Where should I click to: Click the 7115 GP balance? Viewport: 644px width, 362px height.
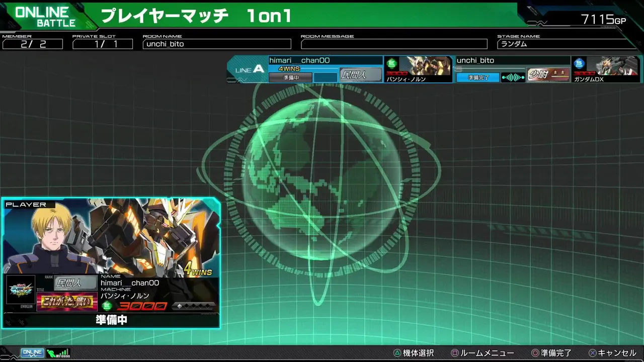604,19
